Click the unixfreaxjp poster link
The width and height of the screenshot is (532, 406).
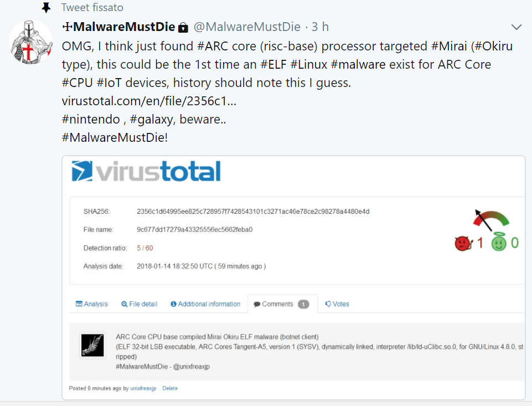click(143, 388)
